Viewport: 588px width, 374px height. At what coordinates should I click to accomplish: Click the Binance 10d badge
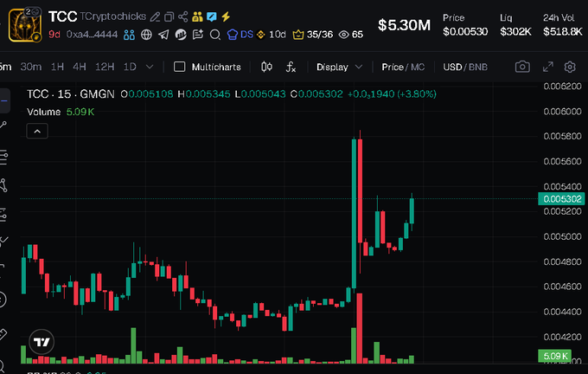pos(272,35)
